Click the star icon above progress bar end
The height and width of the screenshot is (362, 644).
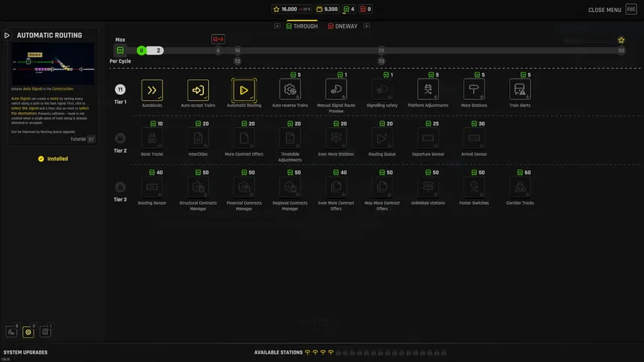(x=621, y=40)
